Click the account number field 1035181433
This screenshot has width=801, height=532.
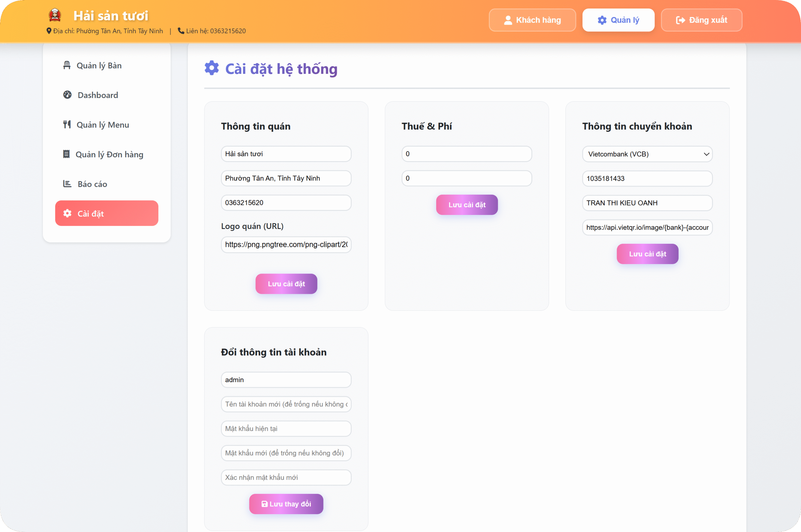click(x=647, y=178)
